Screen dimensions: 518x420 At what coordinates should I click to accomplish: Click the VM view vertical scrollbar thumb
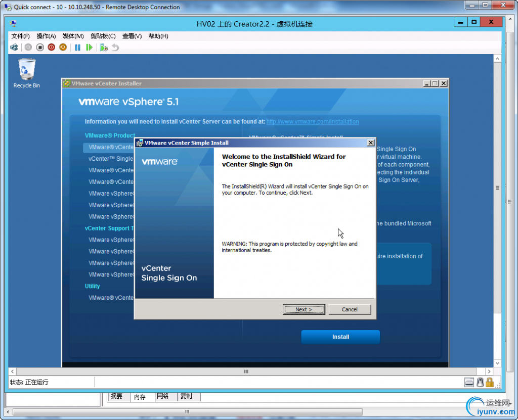[498, 188]
